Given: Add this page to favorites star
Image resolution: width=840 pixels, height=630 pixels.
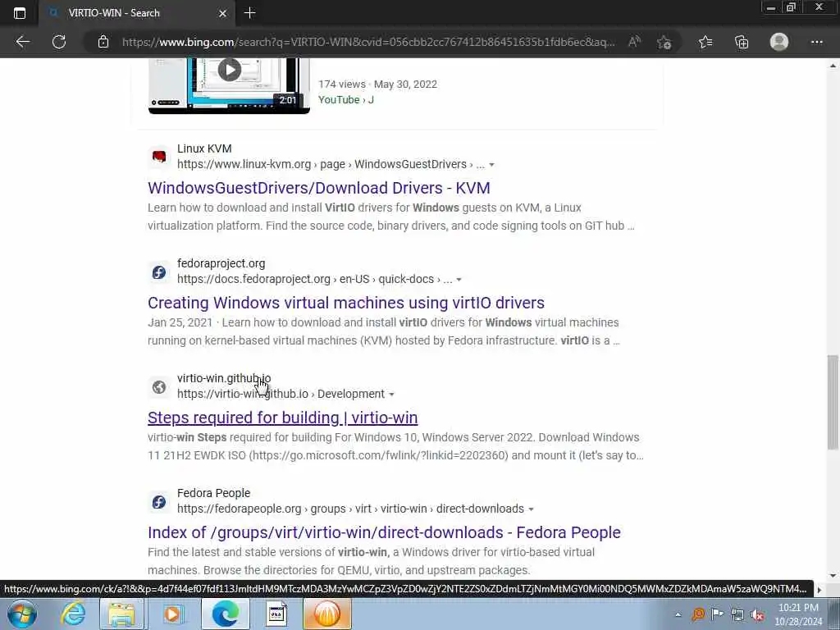Looking at the screenshot, I should click(664, 42).
